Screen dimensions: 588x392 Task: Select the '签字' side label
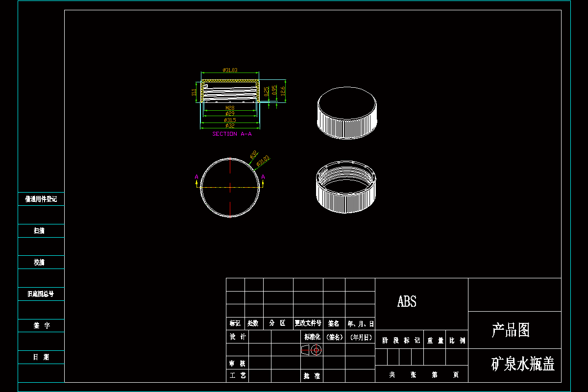41,325
